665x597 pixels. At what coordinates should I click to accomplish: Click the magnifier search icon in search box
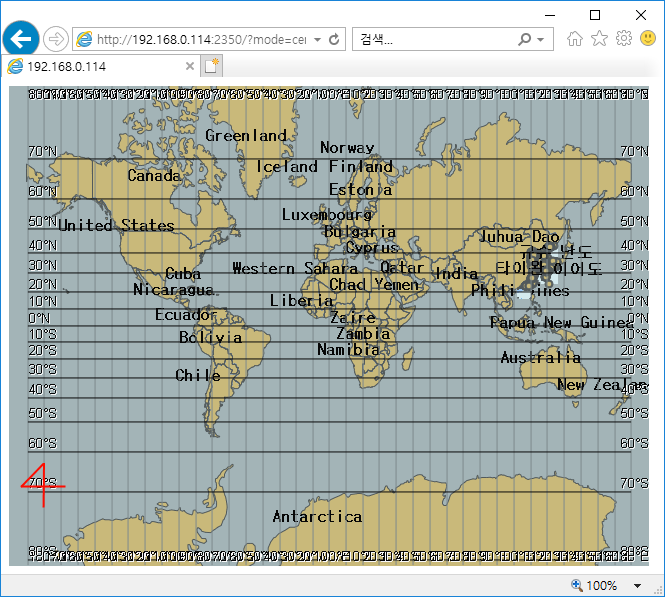point(525,40)
